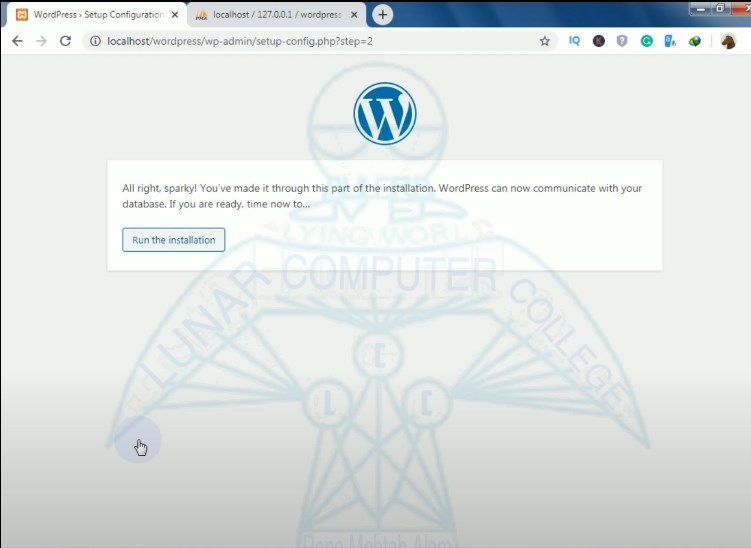Open the IQ extension
The height and width of the screenshot is (548, 751).
click(574, 41)
